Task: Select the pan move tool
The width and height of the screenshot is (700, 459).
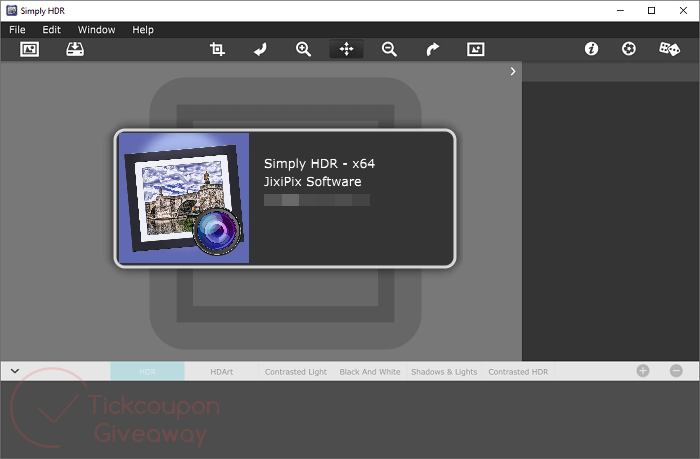Action: point(346,49)
